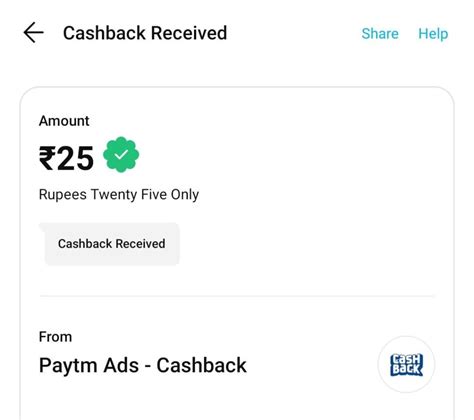The image size is (474, 420).
Task: Open Help for this transaction
Action: pyautogui.click(x=433, y=33)
